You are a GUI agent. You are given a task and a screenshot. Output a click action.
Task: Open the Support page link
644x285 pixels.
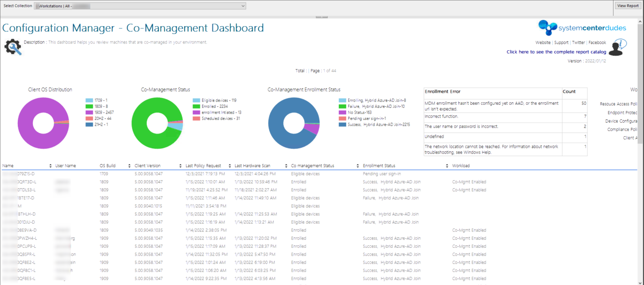(561, 43)
